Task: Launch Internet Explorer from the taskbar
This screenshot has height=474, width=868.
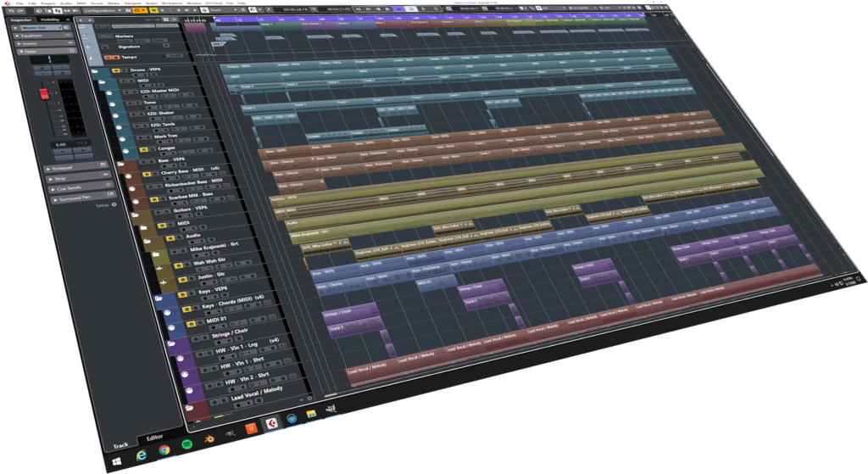Action: coord(142,455)
